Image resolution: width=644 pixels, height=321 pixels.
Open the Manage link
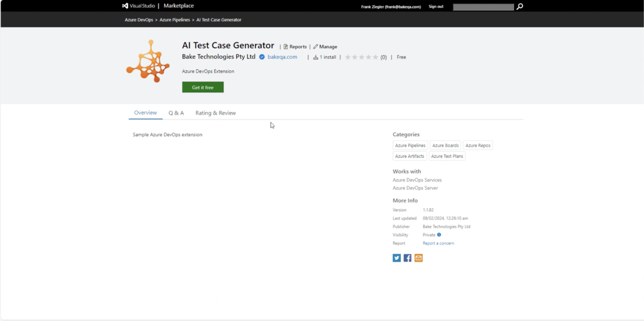pos(328,47)
